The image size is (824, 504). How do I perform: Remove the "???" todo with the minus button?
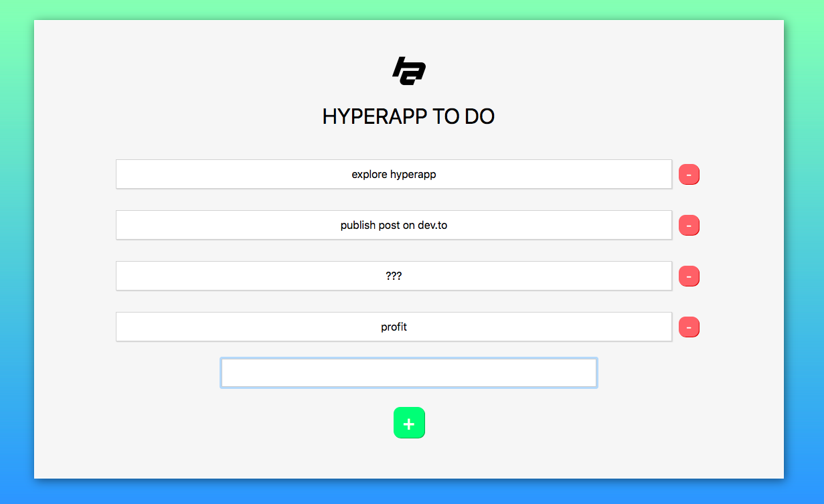[x=689, y=276]
